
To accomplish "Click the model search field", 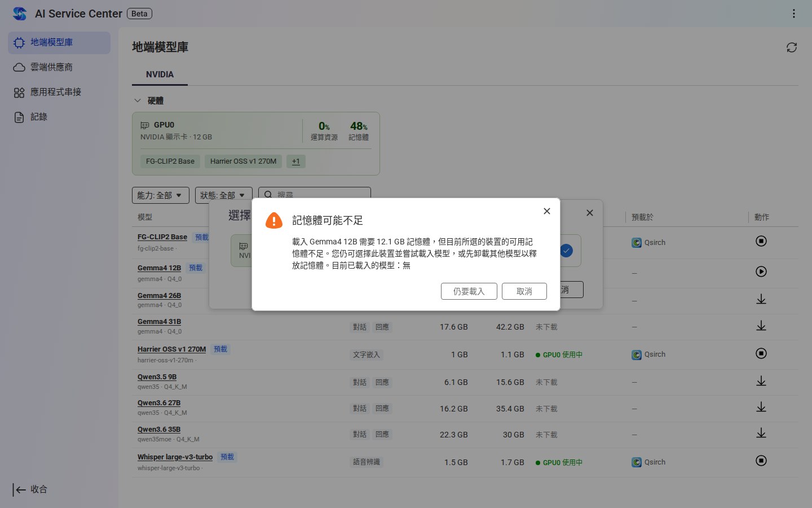I will click(315, 195).
